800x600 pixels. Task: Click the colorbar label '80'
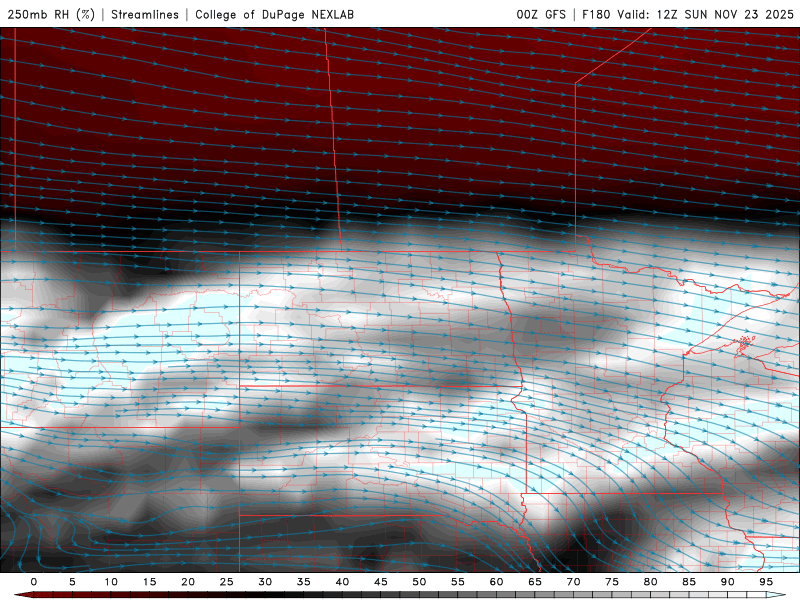[x=651, y=582]
